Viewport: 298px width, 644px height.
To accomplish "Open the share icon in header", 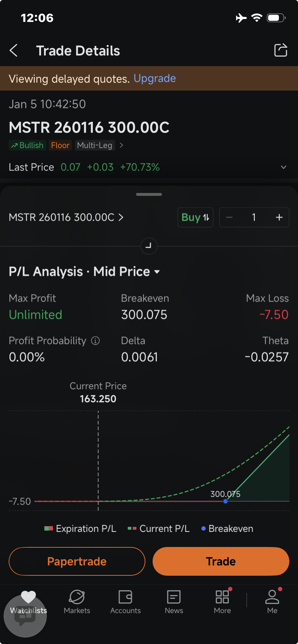I will (x=281, y=50).
